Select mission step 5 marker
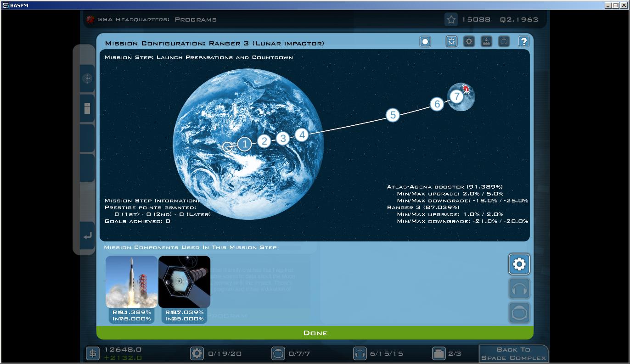Screen dimensions: 630x364 point(393,115)
